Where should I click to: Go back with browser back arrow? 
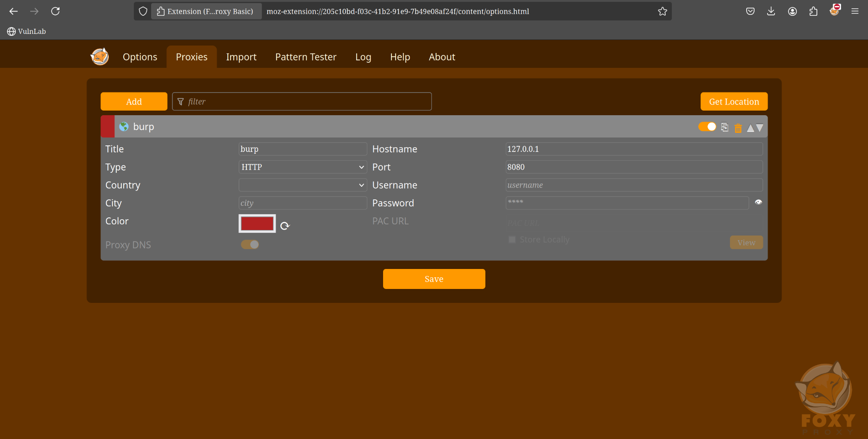13,11
